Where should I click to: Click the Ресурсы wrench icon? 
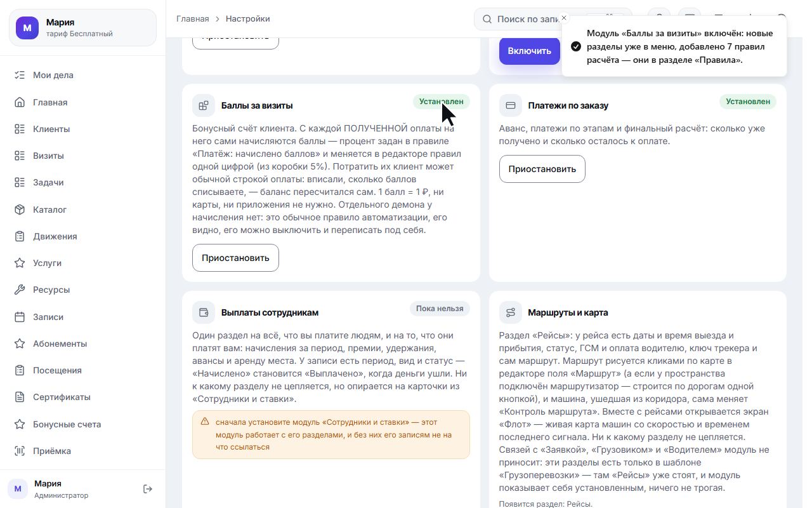pos(20,290)
